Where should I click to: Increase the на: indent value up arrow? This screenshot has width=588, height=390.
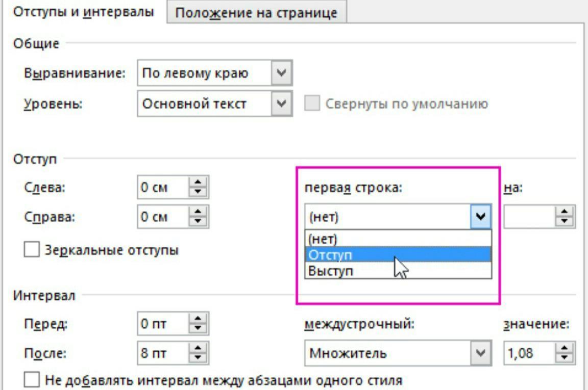point(564,211)
